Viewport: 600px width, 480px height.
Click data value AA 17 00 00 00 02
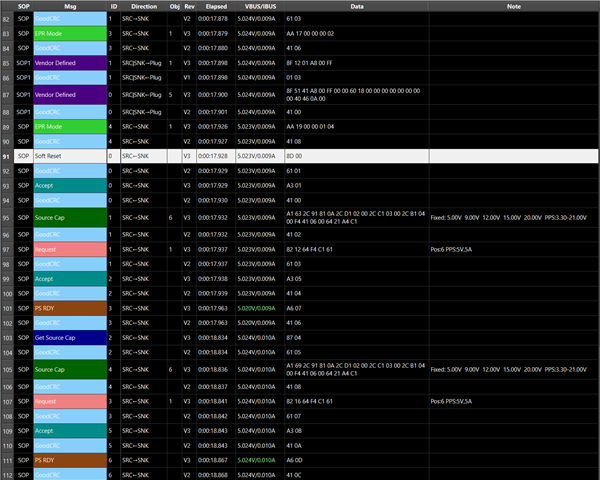pyautogui.click(x=310, y=34)
